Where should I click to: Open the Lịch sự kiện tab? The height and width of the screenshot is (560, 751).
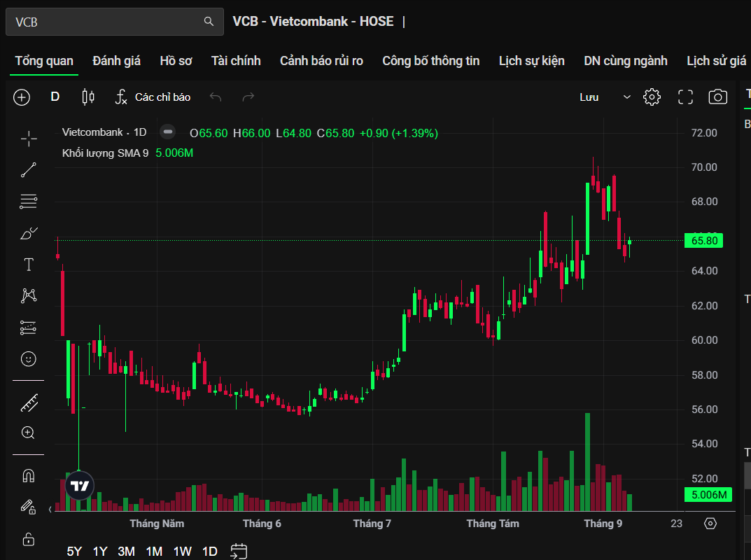(x=532, y=61)
